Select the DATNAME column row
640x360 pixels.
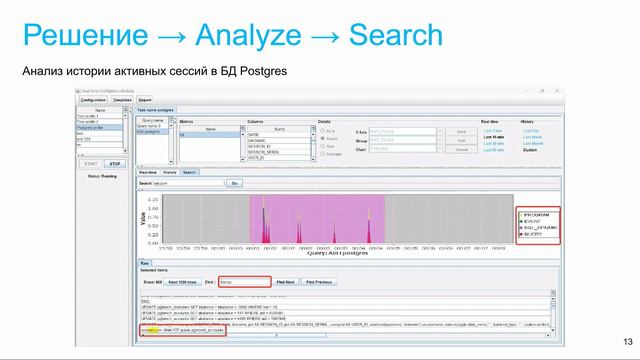[x=279, y=140]
